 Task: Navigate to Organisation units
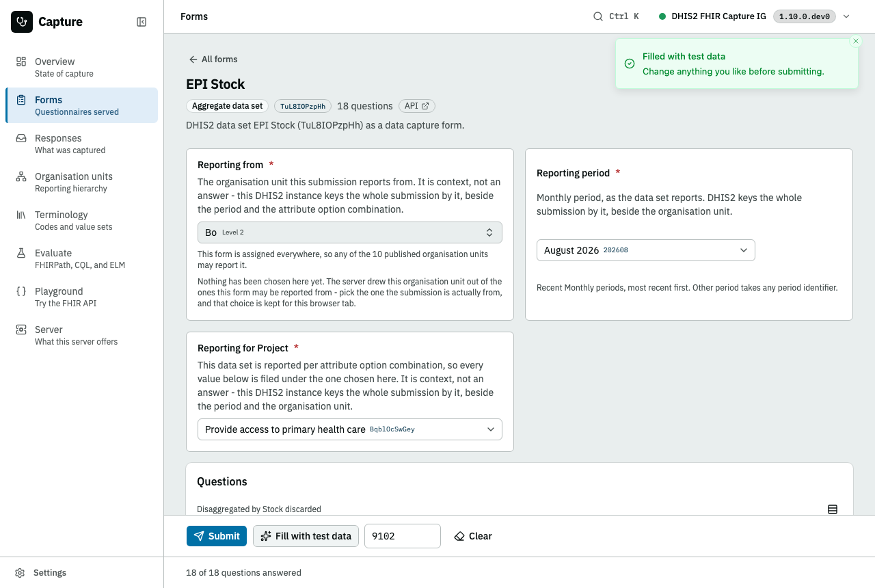click(x=81, y=182)
